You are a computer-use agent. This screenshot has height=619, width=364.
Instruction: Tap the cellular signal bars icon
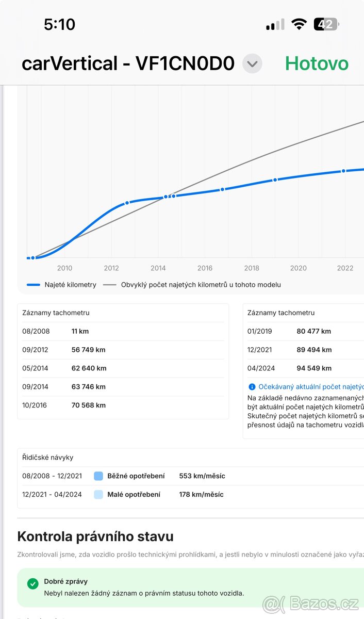click(x=275, y=25)
